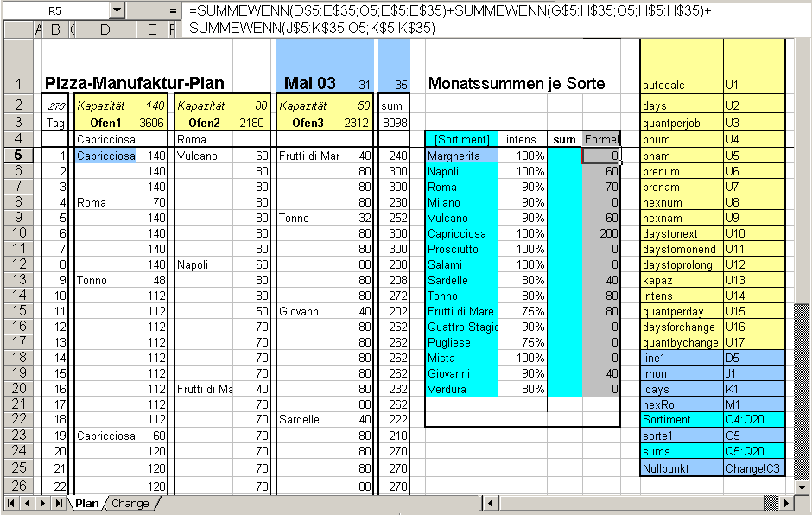Go to last sheet tab arrow
This screenshot has width=812, height=515.
[x=59, y=503]
